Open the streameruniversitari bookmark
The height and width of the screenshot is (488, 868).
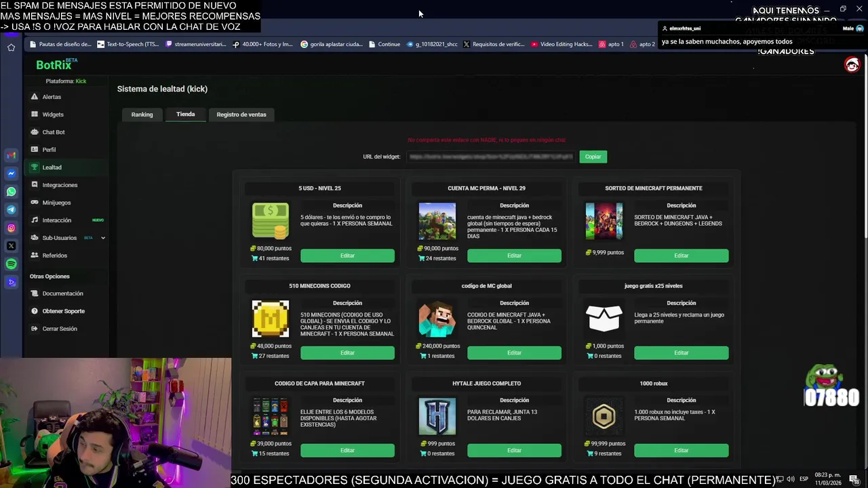(x=195, y=44)
